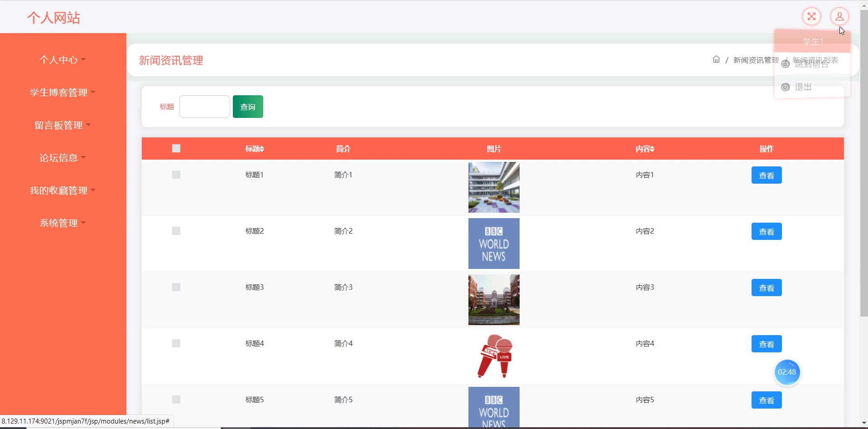Open the red microphones thumbnail in 标题4 row
The image size is (868, 429).
[x=494, y=356]
